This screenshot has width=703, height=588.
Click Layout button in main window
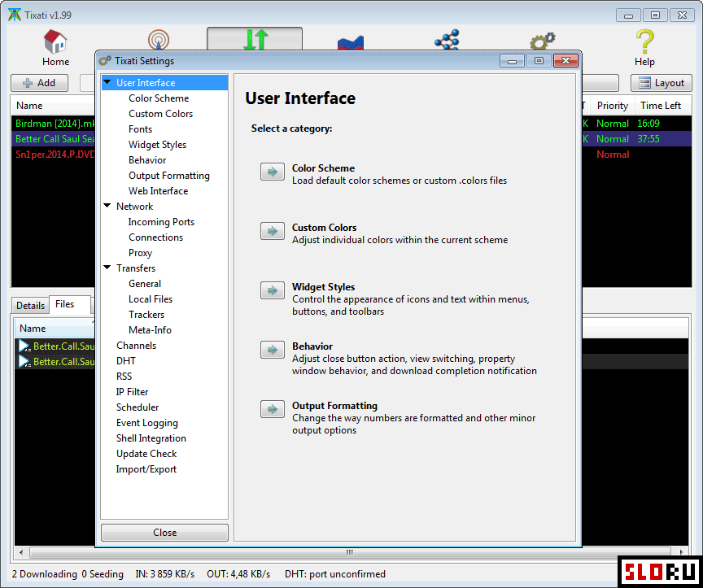[x=662, y=83]
